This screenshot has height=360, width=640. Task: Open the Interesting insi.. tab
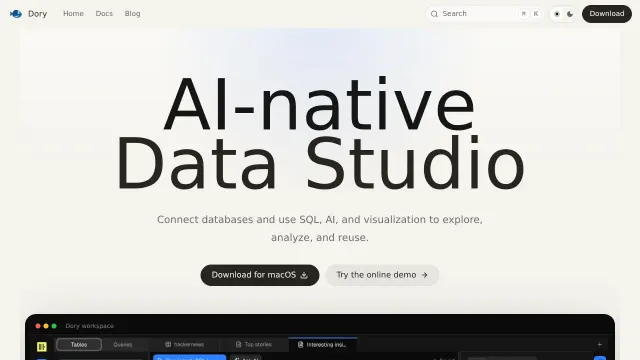click(322, 344)
